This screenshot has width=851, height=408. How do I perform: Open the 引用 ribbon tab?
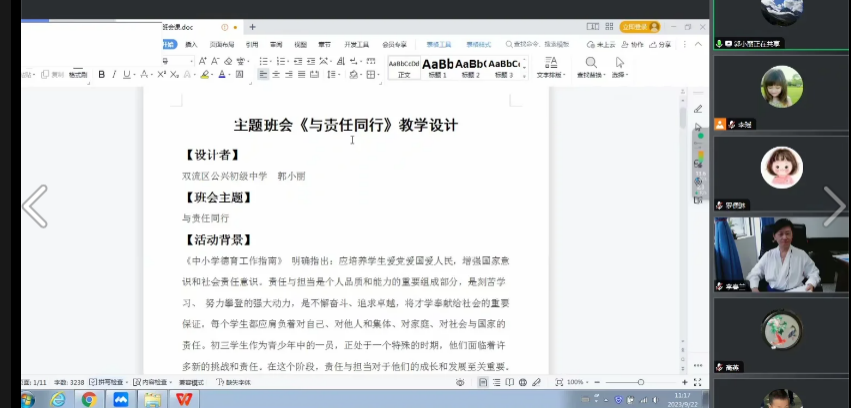[x=252, y=44]
